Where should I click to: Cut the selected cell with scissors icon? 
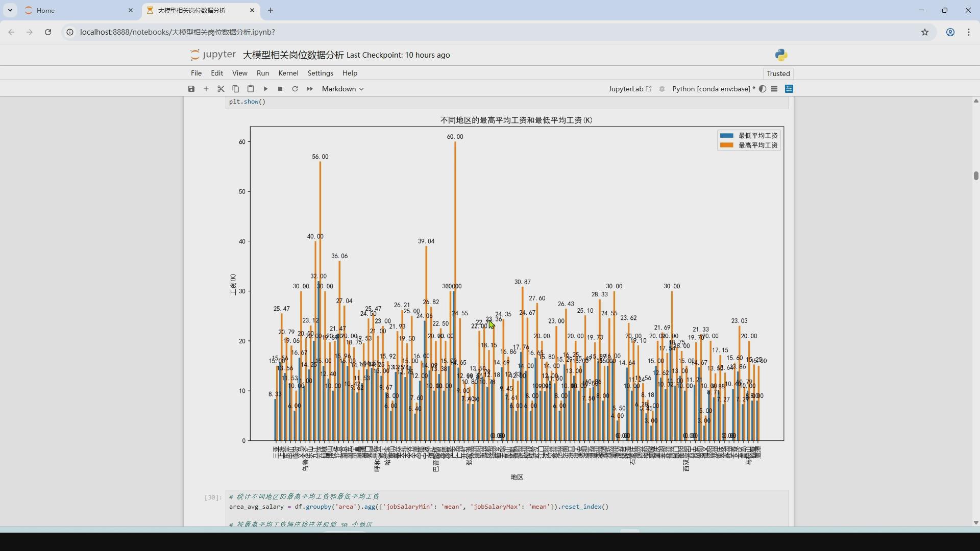pos(221,89)
